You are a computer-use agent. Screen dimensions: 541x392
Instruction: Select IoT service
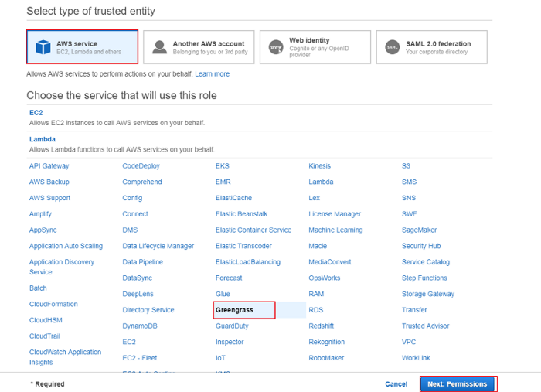[x=220, y=358]
